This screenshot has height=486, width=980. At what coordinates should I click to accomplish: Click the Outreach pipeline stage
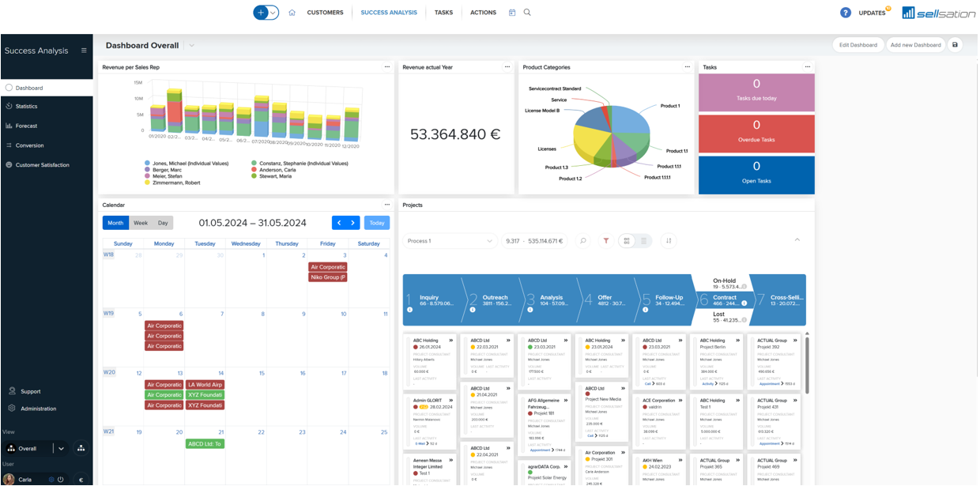tap(495, 300)
